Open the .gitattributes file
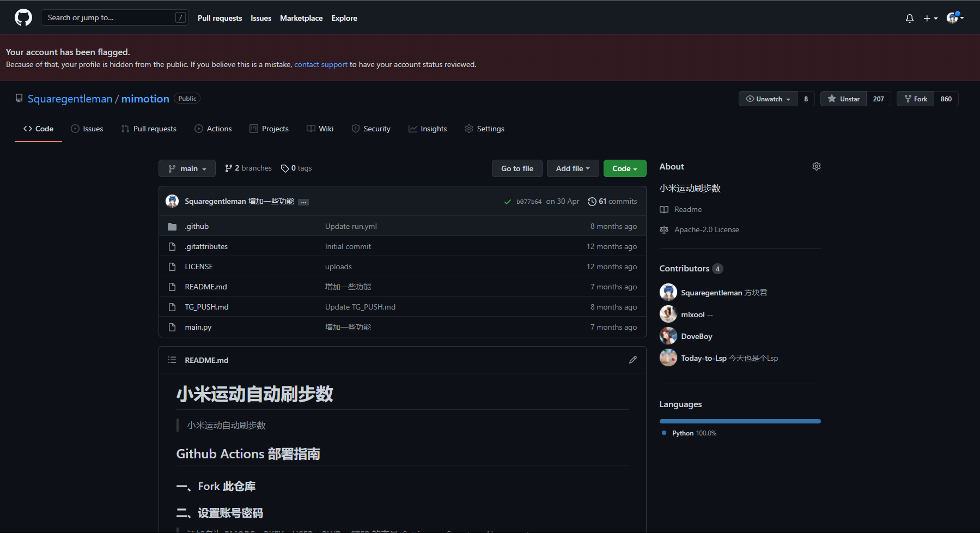Image resolution: width=980 pixels, height=533 pixels. 206,246
